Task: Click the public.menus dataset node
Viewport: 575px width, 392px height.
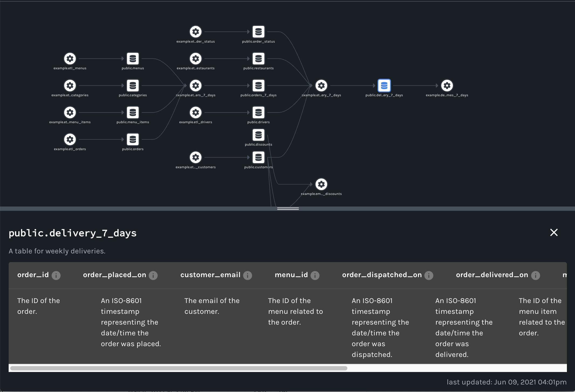Action: point(133,59)
